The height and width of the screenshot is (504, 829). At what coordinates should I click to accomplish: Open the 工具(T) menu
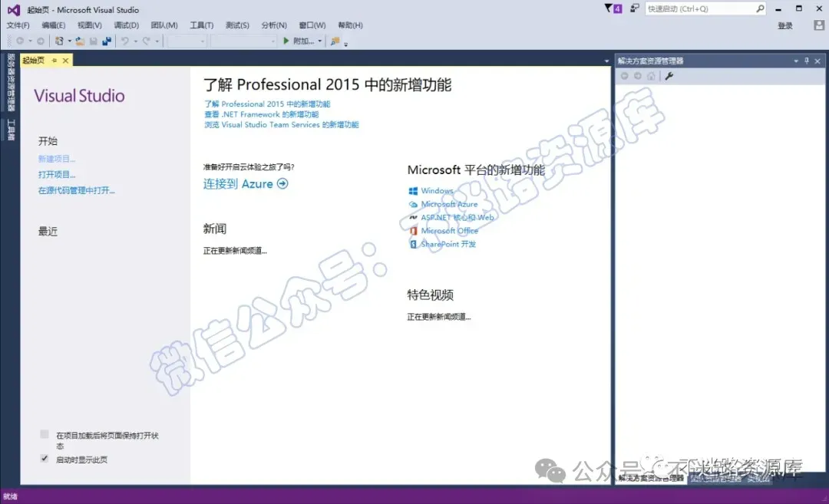(x=201, y=25)
